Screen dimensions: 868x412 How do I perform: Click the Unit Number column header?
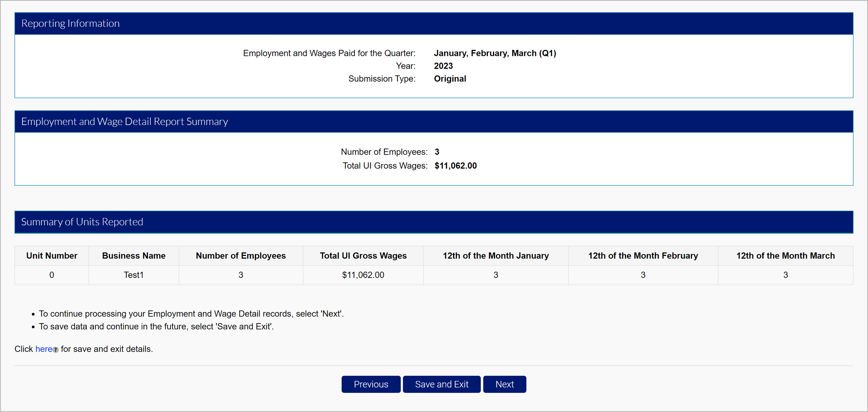tap(52, 256)
